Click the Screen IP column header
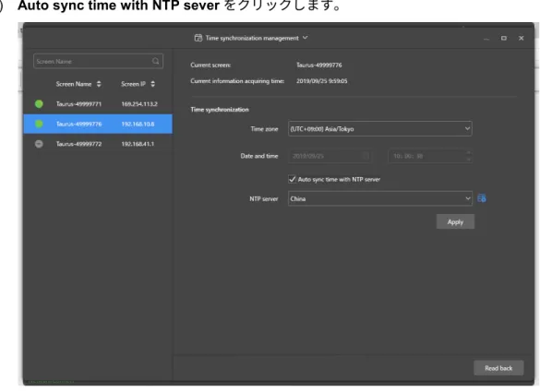Image resolution: width=540 pixels, height=392 pixels. point(133,84)
